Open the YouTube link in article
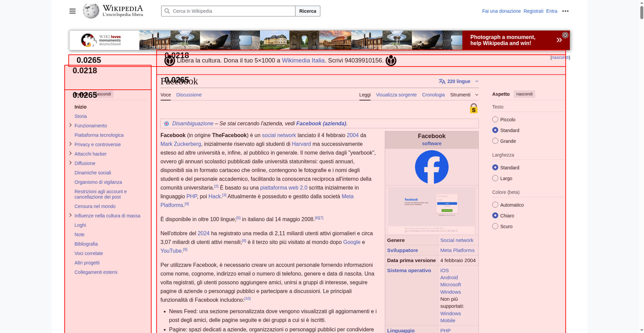644x333 pixels. pyautogui.click(x=171, y=251)
